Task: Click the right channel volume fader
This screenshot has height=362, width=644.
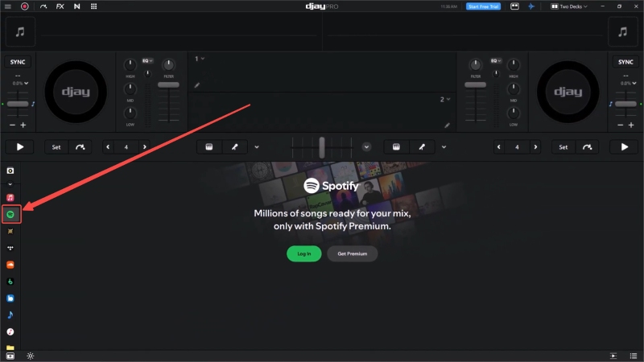Action: [475, 85]
